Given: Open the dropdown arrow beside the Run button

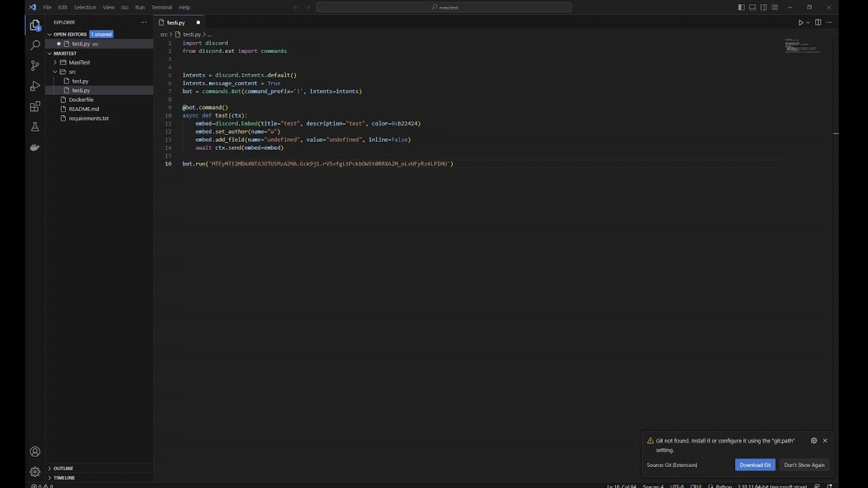Looking at the screenshot, I should point(808,22).
